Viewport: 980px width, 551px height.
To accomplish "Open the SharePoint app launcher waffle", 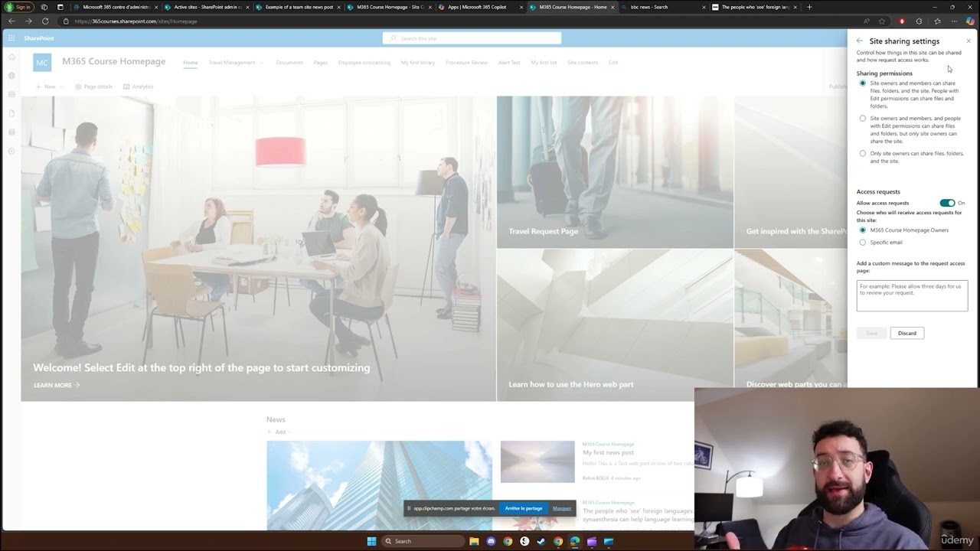I will [x=11, y=38].
